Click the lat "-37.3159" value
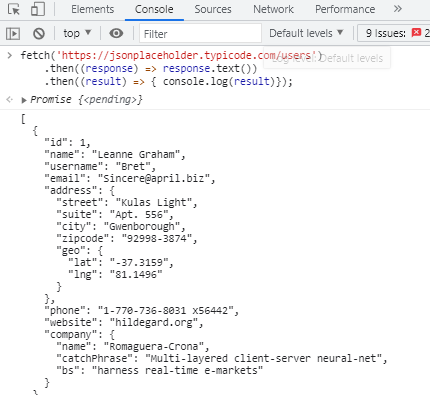The image size is (430, 395). (x=139, y=262)
